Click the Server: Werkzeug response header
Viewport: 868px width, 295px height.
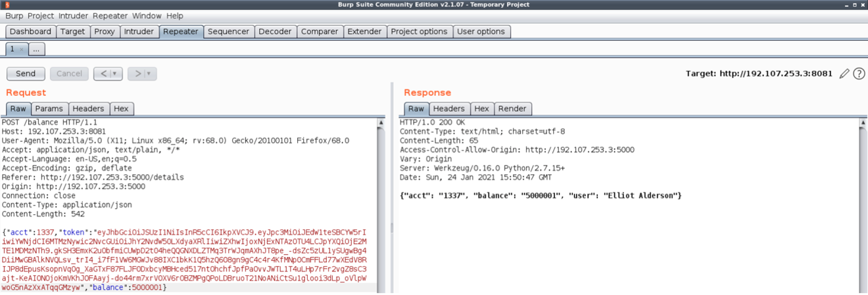point(482,168)
